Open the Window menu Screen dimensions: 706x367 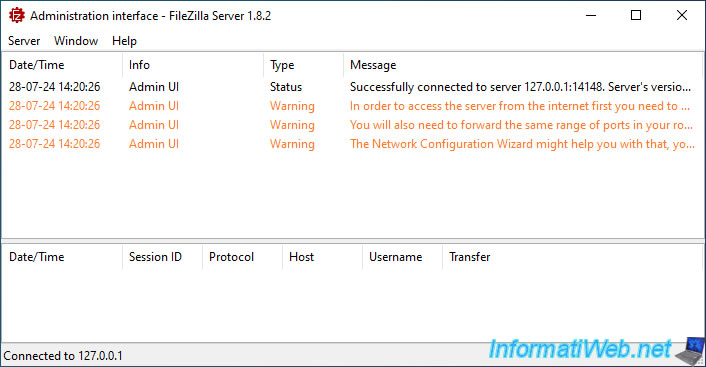[76, 41]
